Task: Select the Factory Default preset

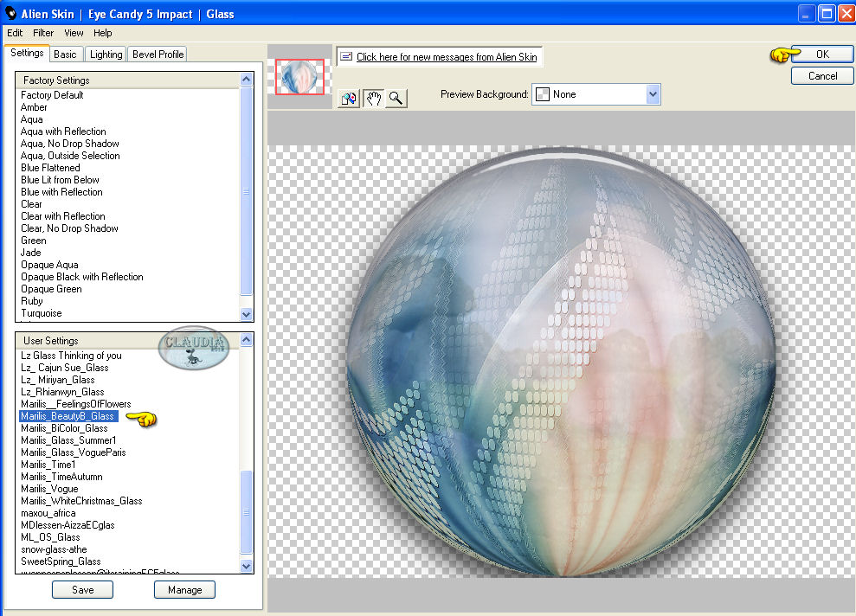Action: 52,95
